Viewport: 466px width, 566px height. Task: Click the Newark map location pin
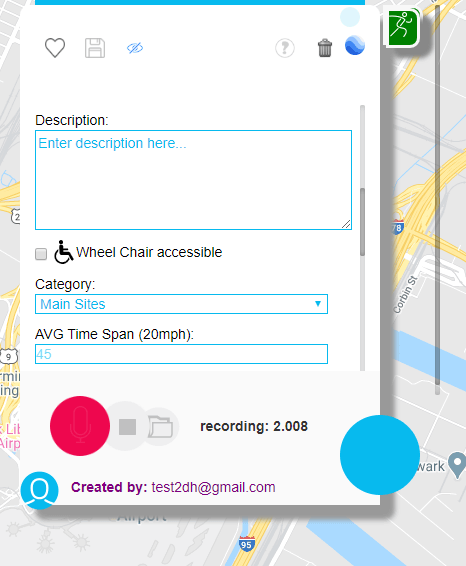point(457,465)
